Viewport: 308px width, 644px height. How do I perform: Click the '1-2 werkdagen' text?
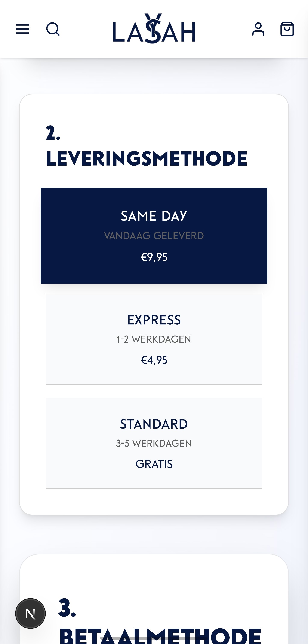pos(154,339)
